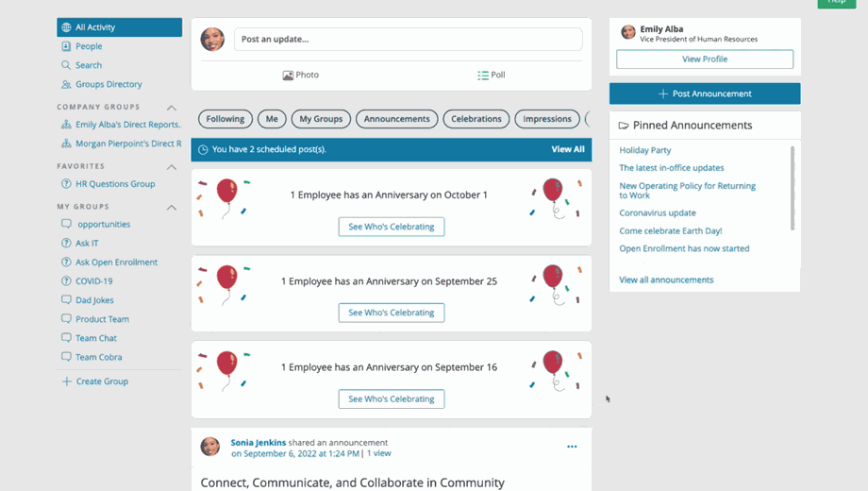Click the Dad Jokes group chat icon
Image resolution: width=868 pixels, height=491 pixels.
(x=66, y=300)
